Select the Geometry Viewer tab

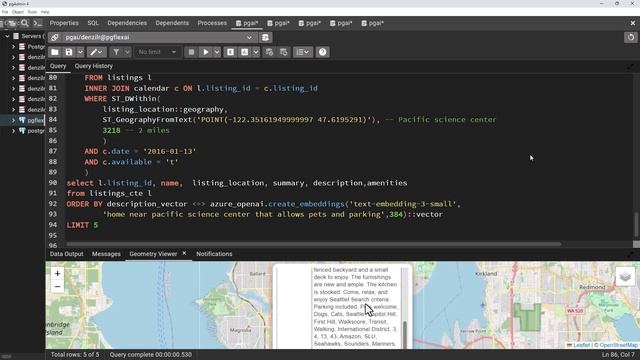153,254
